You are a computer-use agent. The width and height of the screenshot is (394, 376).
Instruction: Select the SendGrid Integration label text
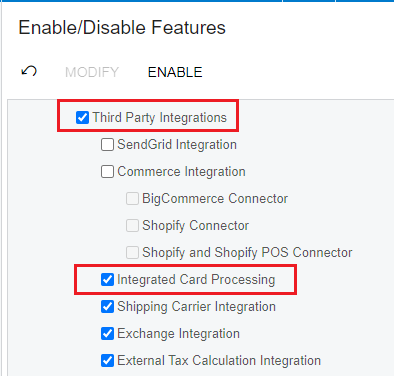pyautogui.click(x=177, y=145)
